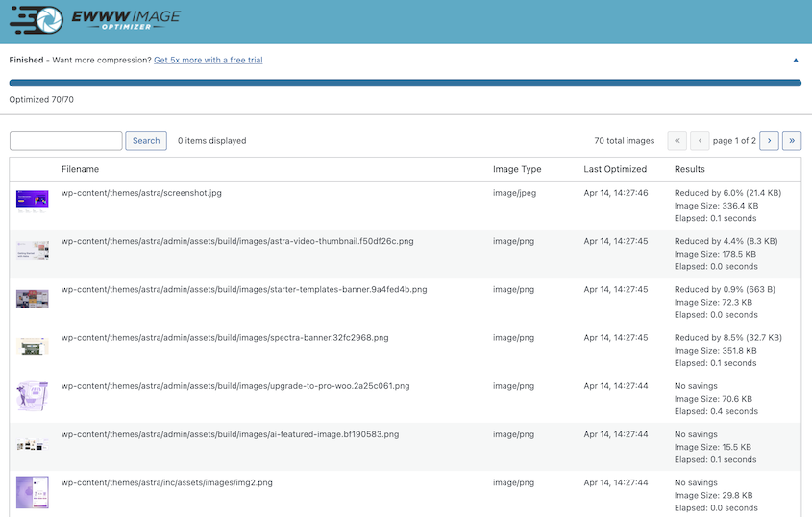The width and height of the screenshot is (812, 517).
Task: Select the upgrade-to-pro-woo.2a25c061.png filename
Action: coord(235,386)
